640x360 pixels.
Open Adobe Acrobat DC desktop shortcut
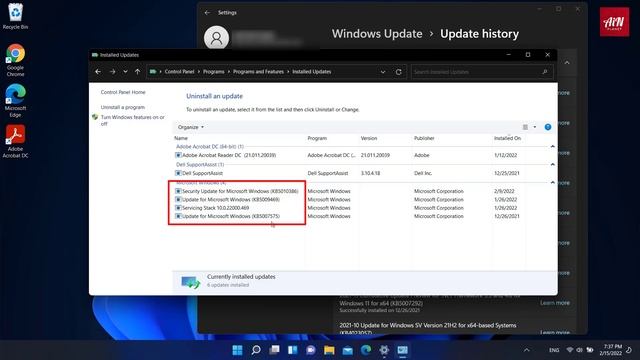click(x=15, y=141)
